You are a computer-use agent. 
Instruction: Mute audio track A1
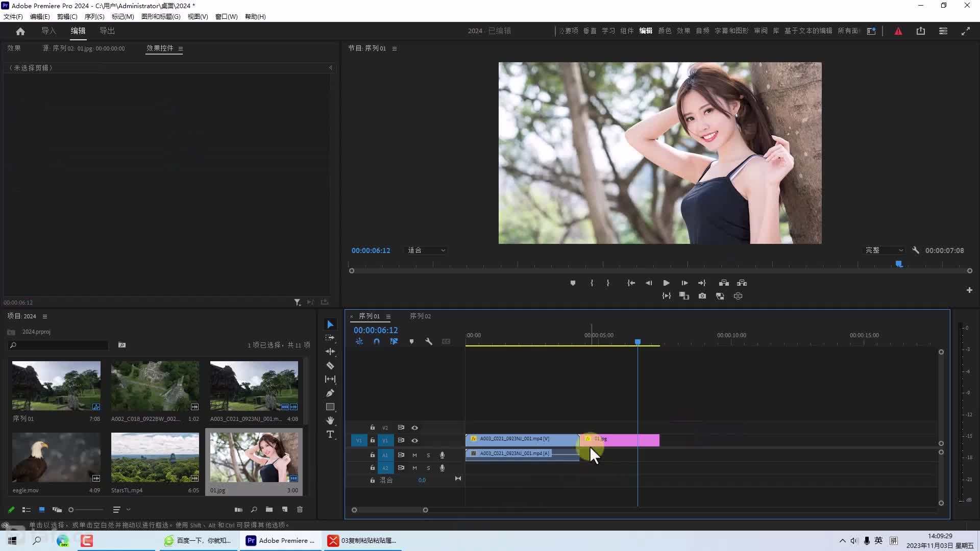point(414,455)
